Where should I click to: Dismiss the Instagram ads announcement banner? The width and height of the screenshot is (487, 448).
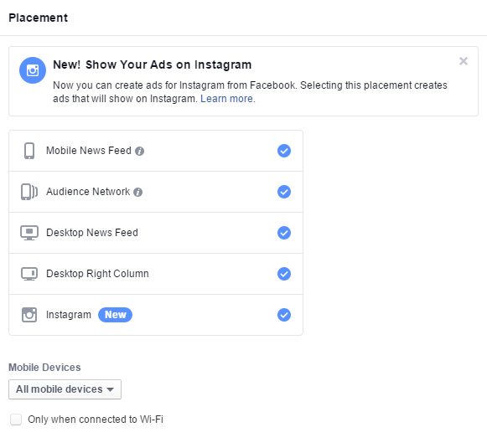464,61
